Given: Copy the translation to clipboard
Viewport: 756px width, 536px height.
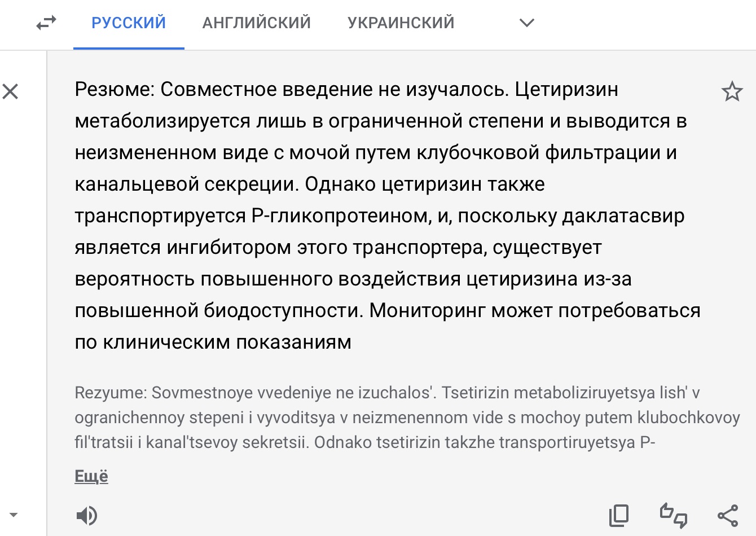Looking at the screenshot, I should [619, 515].
